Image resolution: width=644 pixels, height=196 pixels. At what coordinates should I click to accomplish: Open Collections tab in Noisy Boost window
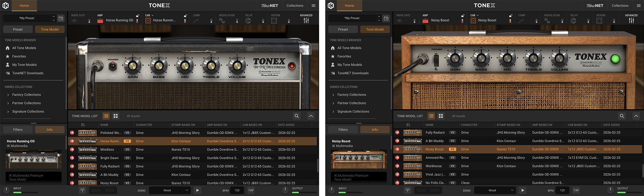click(x=620, y=5)
